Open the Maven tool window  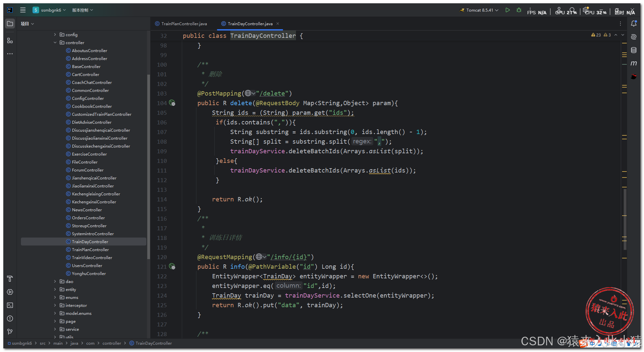tap(634, 63)
